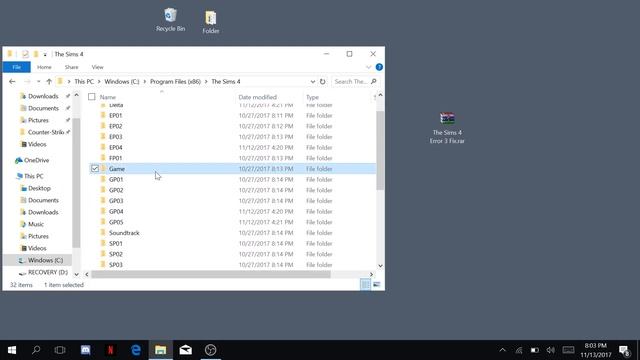Viewport: 640px width, 360px height.
Task: Open OBS Studio from taskbar
Action: coord(210,350)
